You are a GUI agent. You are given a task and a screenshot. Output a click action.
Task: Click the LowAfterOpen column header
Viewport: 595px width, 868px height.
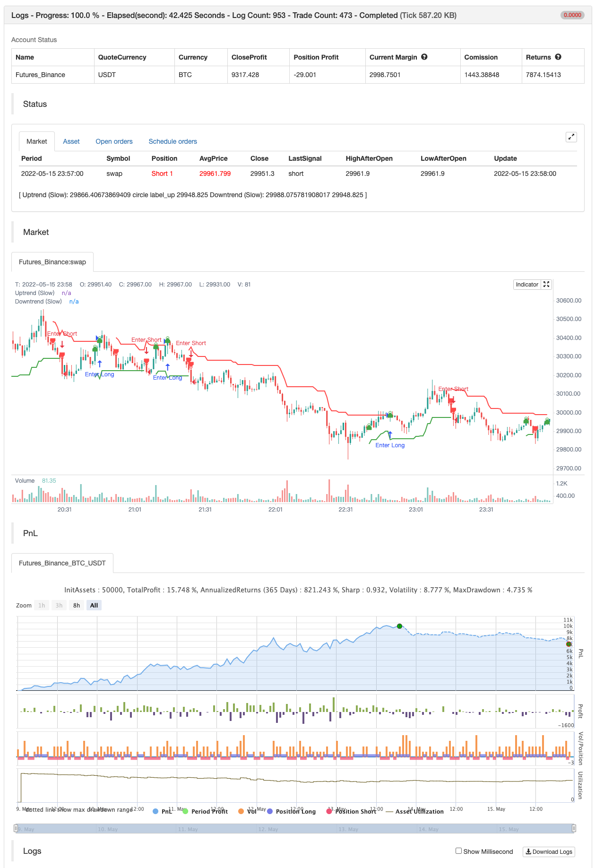click(443, 158)
